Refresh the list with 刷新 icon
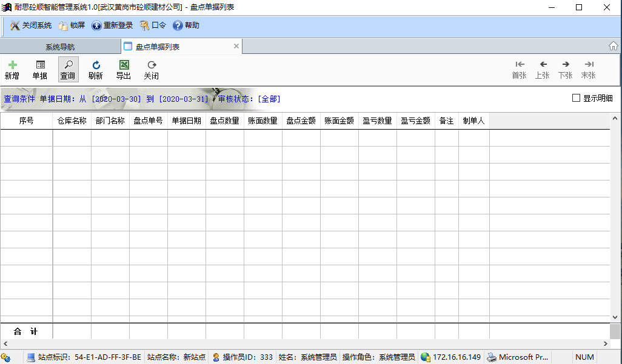622x364 pixels. (x=96, y=65)
